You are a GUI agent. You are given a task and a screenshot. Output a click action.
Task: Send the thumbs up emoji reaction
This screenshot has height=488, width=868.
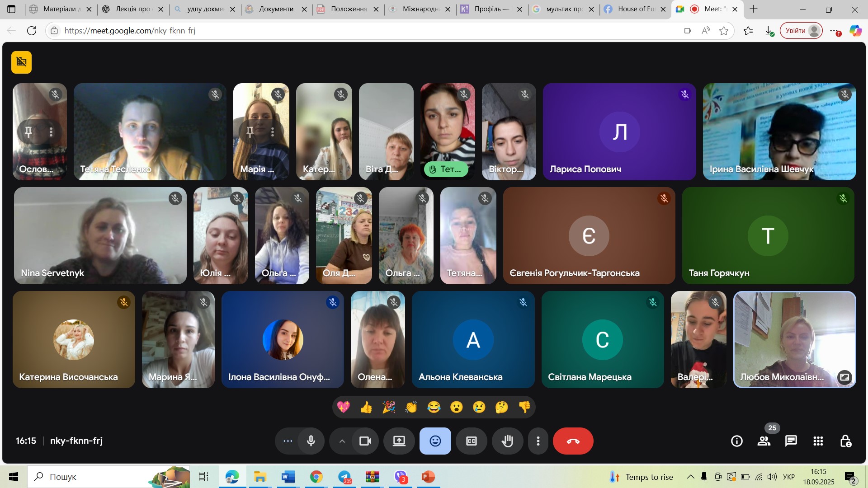[x=366, y=407]
